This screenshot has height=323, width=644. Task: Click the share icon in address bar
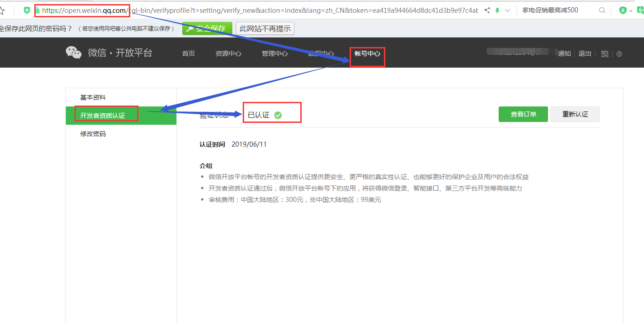coord(487,10)
